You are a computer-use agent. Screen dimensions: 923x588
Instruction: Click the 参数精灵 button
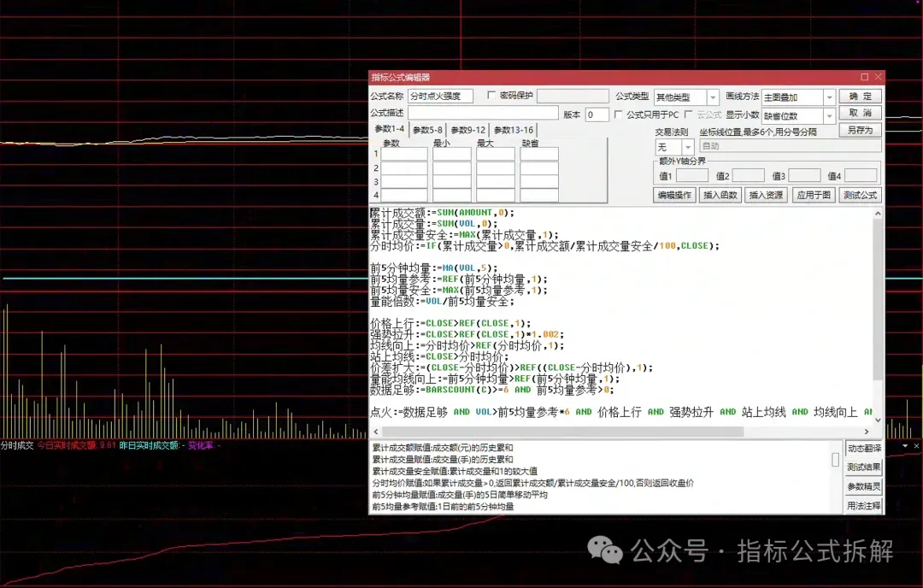[x=863, y=486]
